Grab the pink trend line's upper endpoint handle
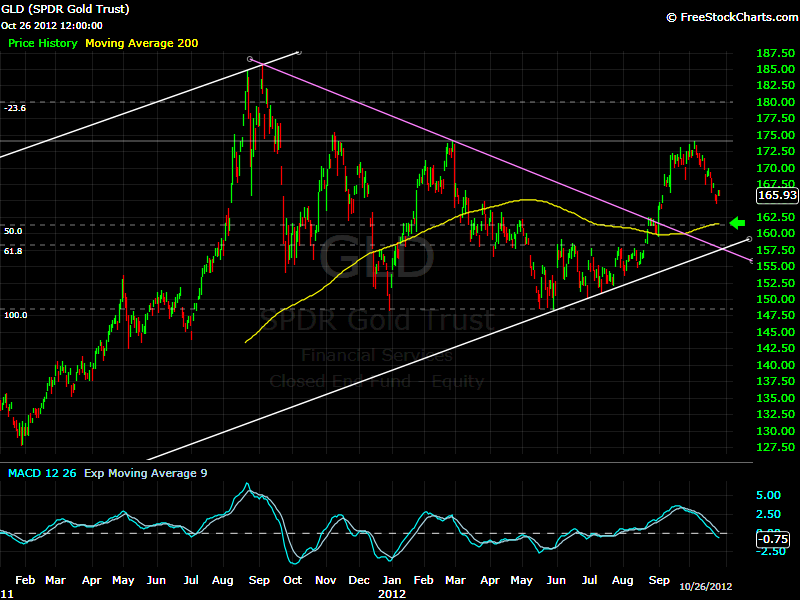 click(x=249, y=59)
